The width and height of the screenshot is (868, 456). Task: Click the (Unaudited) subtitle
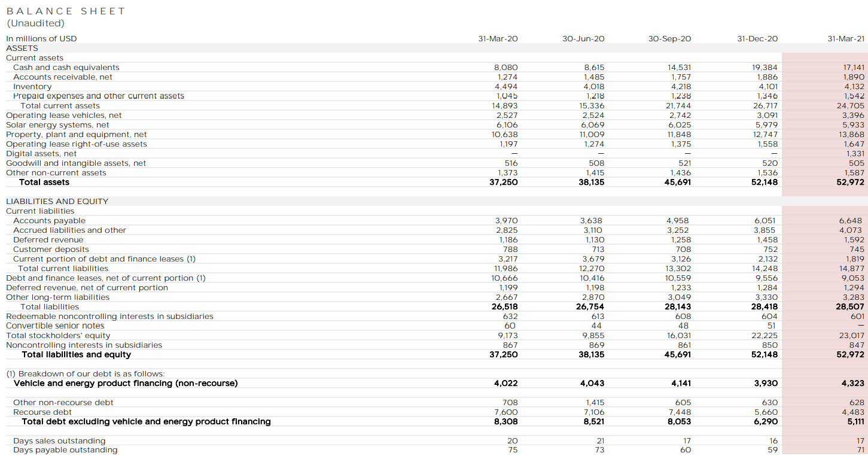coord(35,23)
